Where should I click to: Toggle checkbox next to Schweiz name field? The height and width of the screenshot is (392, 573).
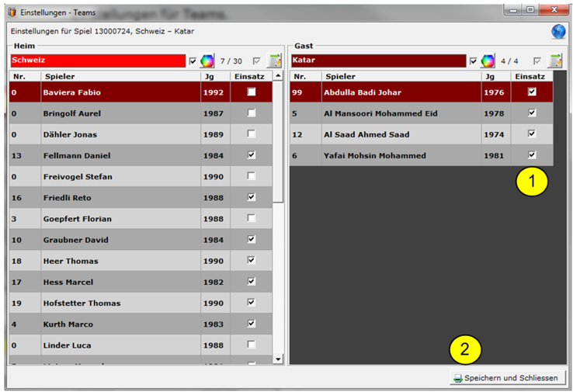[193, 61]
